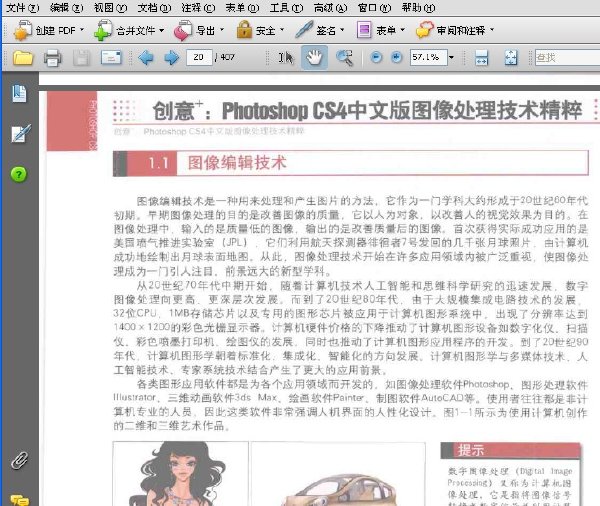The height and width of the screenshot is (506, 600).
Task: Open the 文档 menu
Action: pos(154,8)
